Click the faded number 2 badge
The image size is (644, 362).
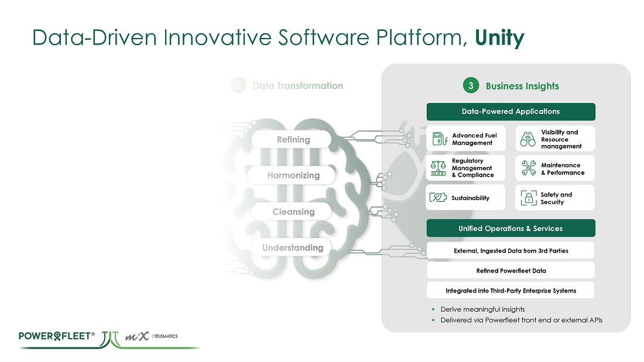click(x=238, y=86)
